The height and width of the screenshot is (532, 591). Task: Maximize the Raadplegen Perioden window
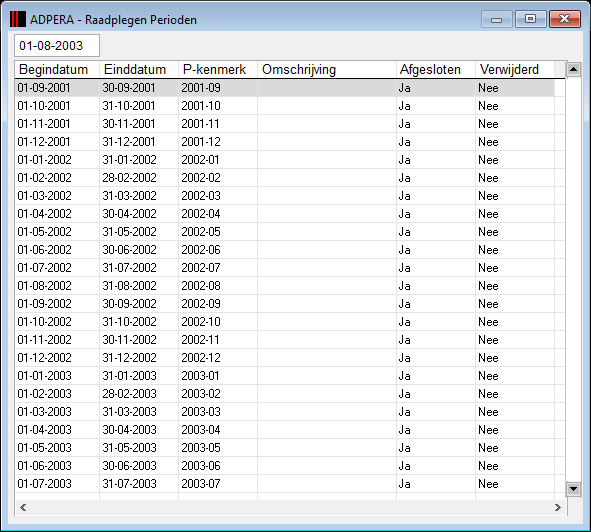click(530, 19)
